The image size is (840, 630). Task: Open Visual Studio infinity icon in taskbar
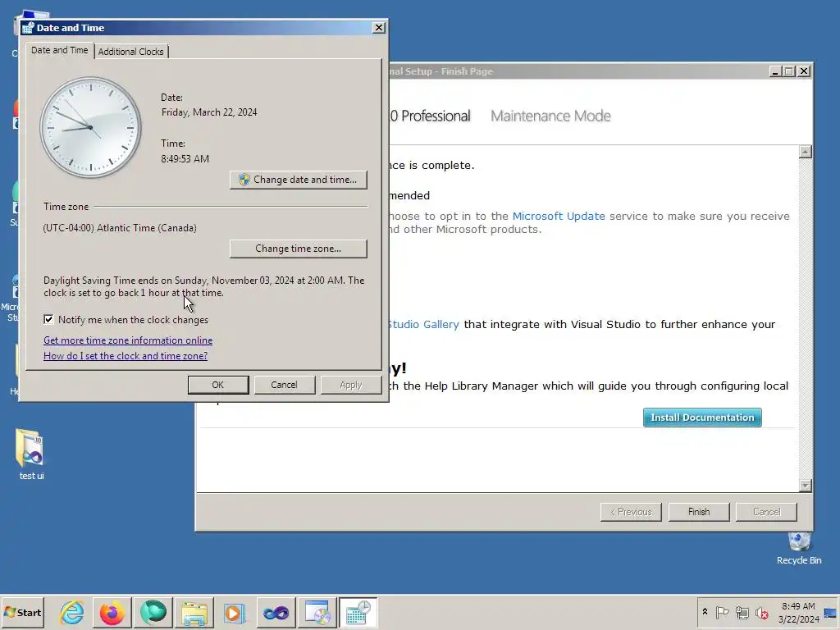click(x=276, y=612)
